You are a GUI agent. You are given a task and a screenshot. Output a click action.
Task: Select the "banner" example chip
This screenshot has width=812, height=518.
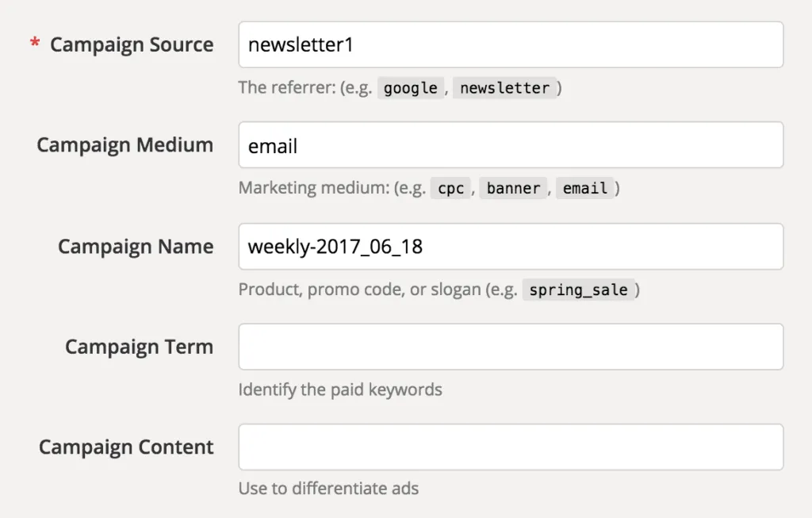(513, 188)
